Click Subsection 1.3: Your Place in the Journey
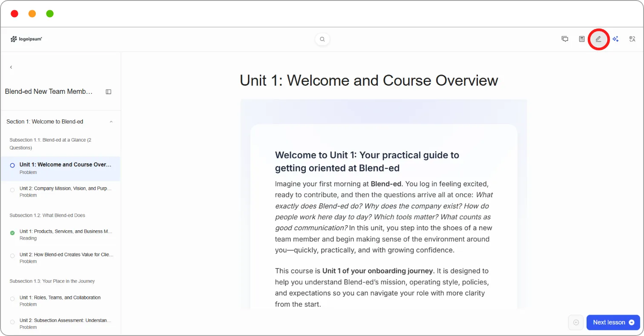The height and width of the screenshot is (336, 644). coord(52,281)
